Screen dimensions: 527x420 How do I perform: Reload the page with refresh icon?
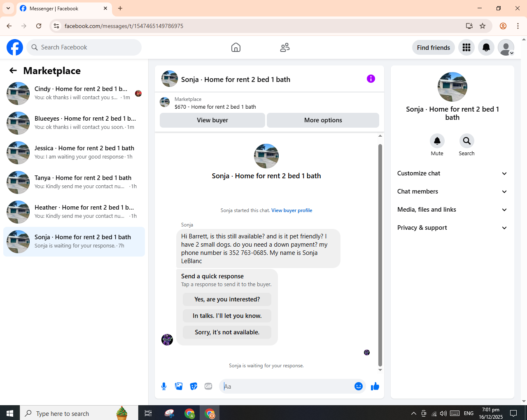39,26
